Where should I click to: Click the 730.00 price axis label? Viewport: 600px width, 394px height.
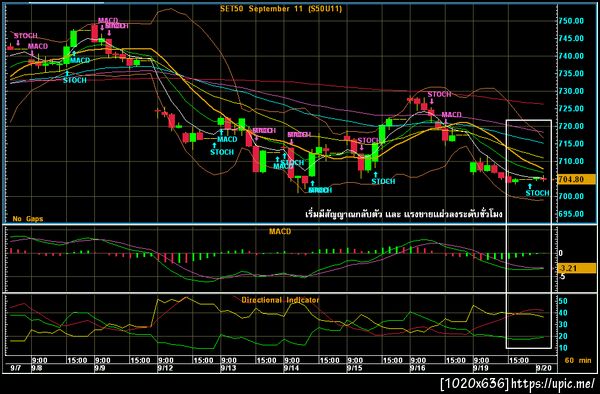click(571, 91)
